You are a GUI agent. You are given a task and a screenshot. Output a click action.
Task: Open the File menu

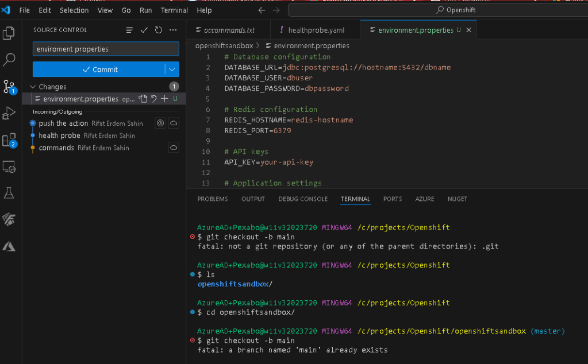pos(24,10)
